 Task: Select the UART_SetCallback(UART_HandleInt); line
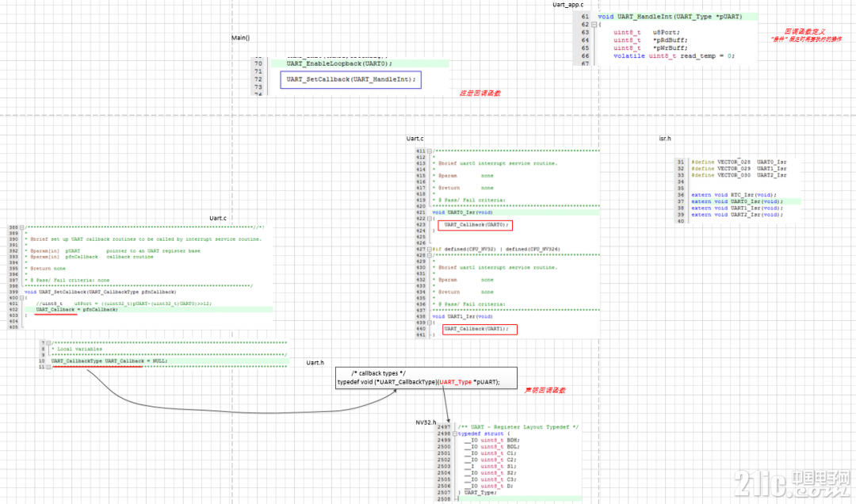coord(350,79)
